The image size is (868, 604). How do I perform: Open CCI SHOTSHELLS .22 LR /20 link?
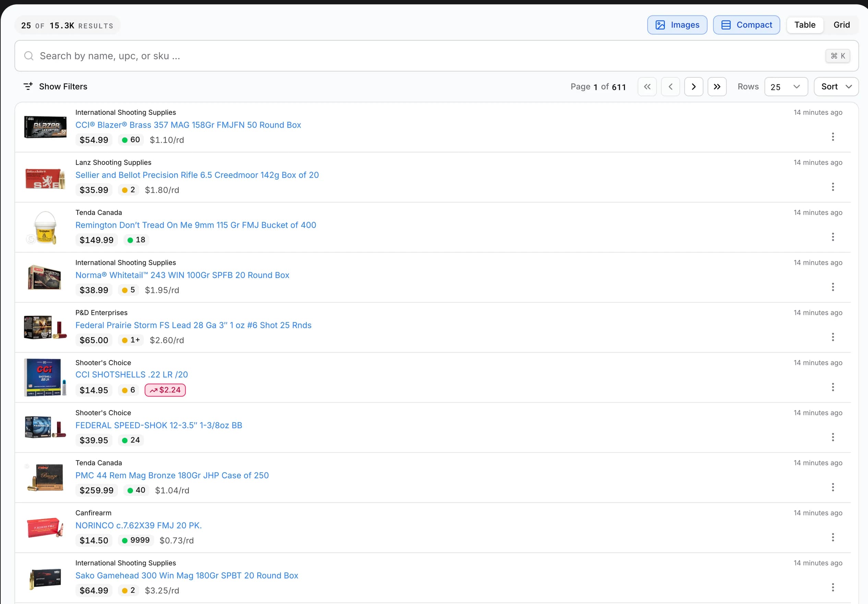click(x=132, y=375)
